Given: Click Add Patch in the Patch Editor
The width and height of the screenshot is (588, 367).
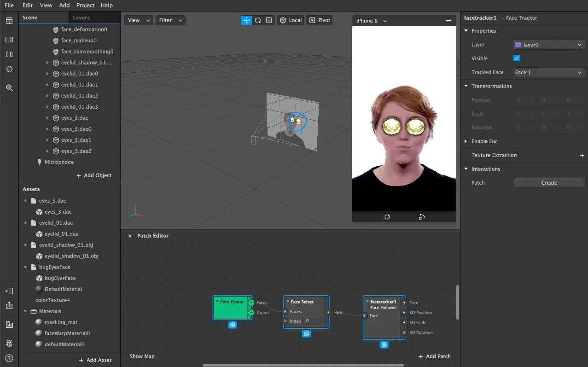Looking at the screenshot, I should [x=434, y=356].
